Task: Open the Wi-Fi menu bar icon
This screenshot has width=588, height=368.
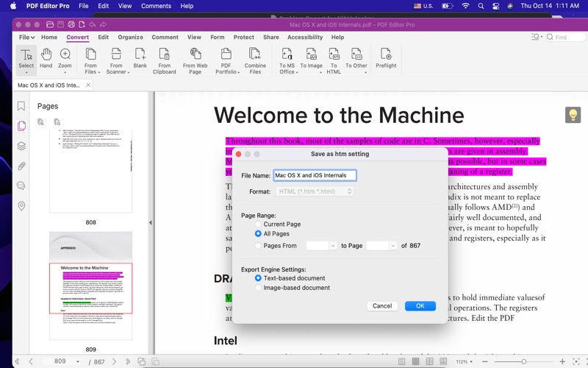Action: (465, 6)
